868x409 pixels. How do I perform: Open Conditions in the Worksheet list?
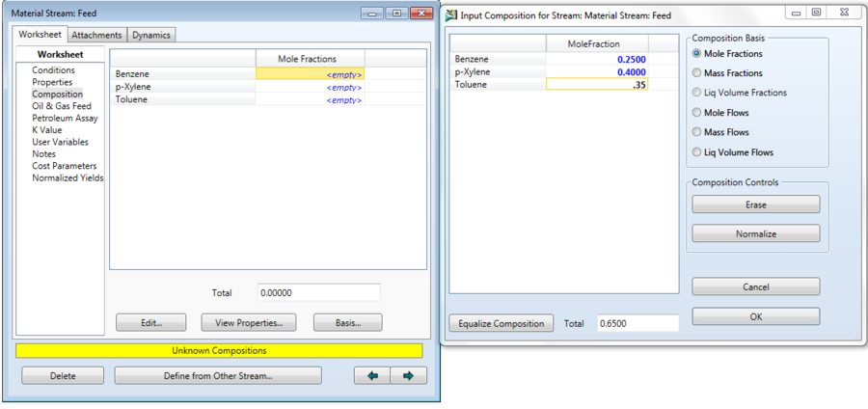click(x=53, y=70)
